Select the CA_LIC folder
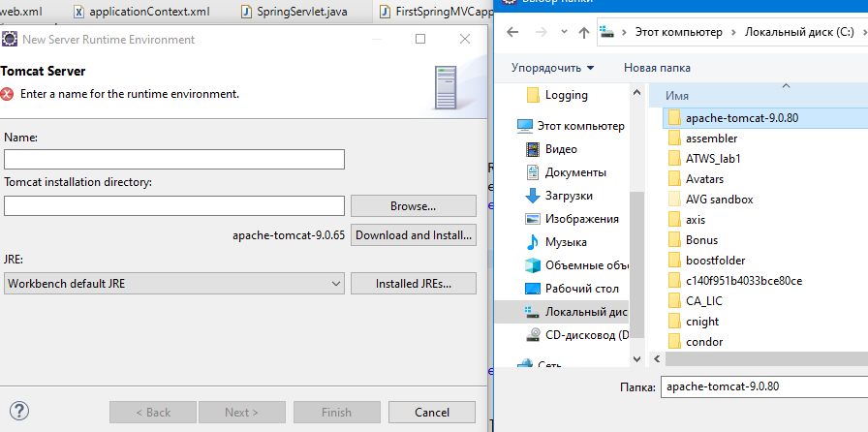 [703, 301]
